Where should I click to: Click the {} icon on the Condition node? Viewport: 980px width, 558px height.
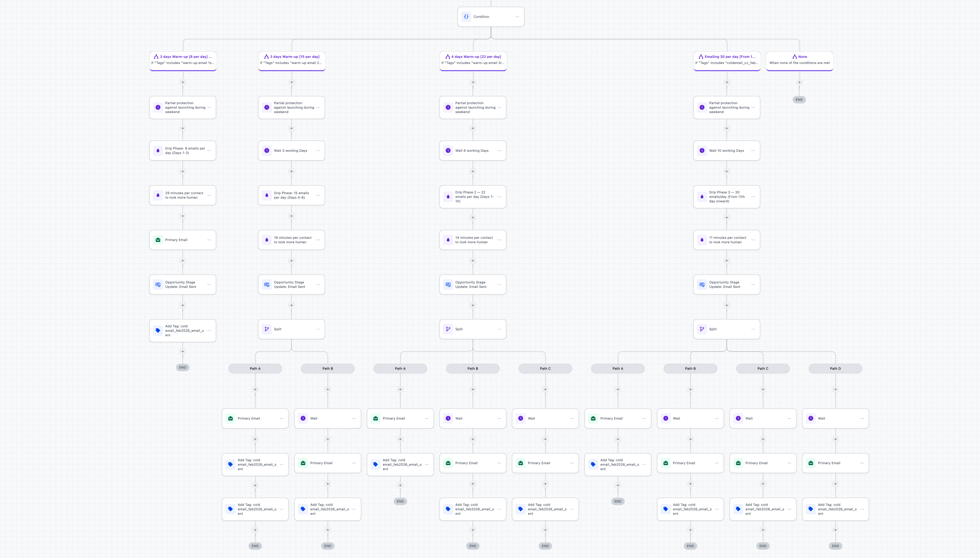[466, 16]
